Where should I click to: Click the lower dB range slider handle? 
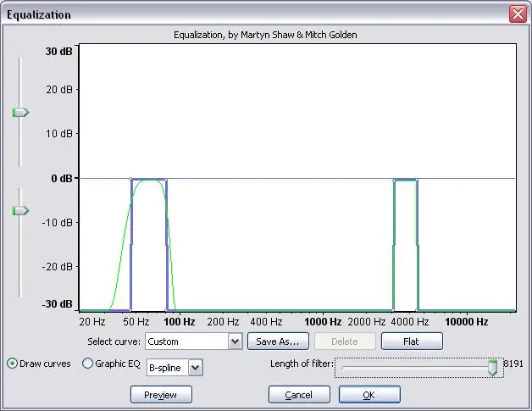click(x=20, y=211)
